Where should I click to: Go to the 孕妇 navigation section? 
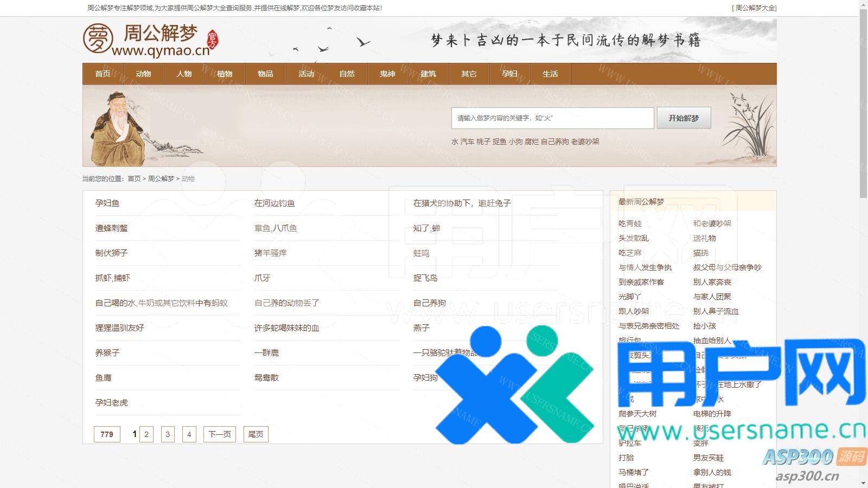(x=509, y=74)
